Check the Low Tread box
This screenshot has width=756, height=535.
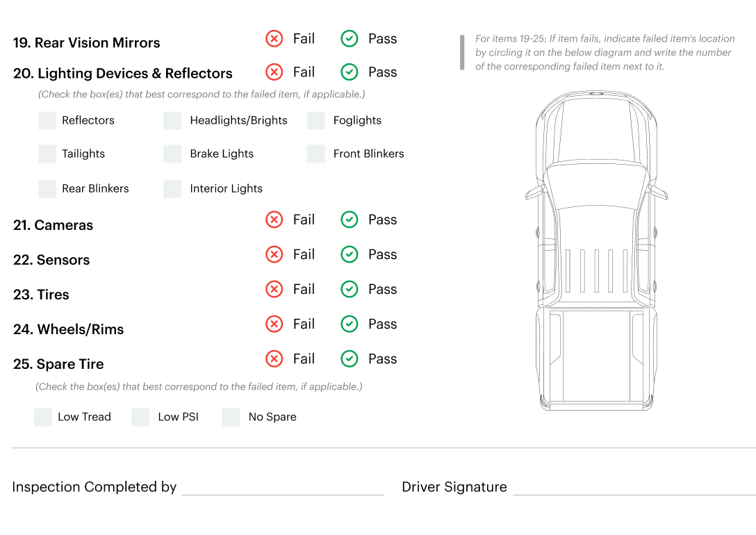pyautogui.click(x=43, y=417)
